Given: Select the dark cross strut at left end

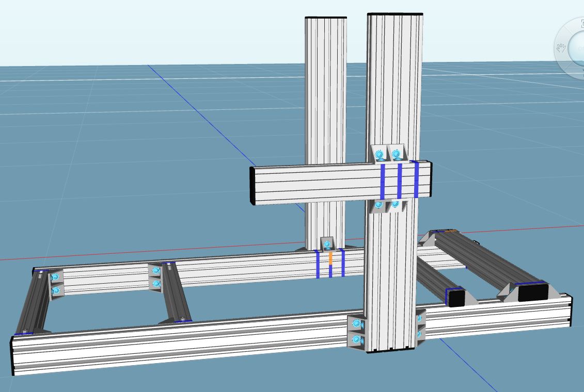Looking at the screenshot, I should pos(34,302).
